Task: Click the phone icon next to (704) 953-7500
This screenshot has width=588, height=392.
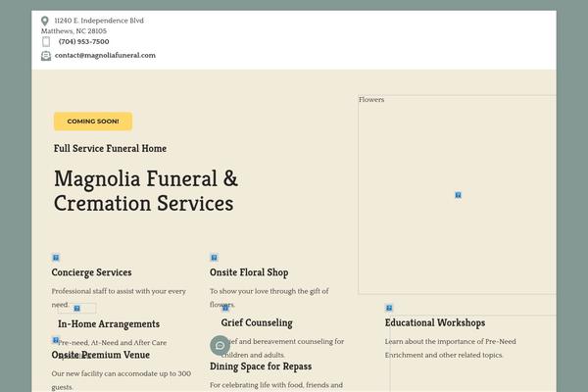Action: [x=46, y=41]
